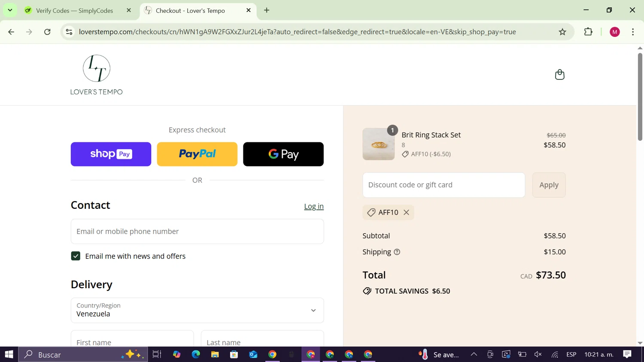This screenshot has width=644, height=362.
Task: Open the Windows Start menu
Action: click(x=9, y=354)
